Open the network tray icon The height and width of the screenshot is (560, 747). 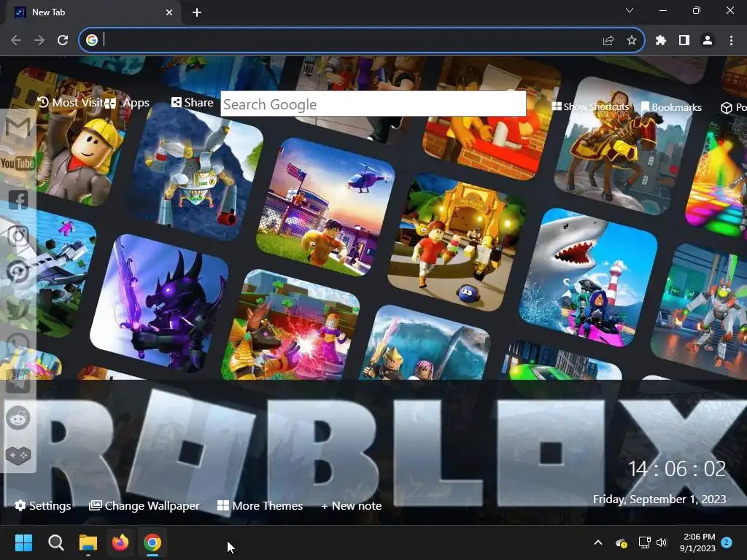point(645,542)
